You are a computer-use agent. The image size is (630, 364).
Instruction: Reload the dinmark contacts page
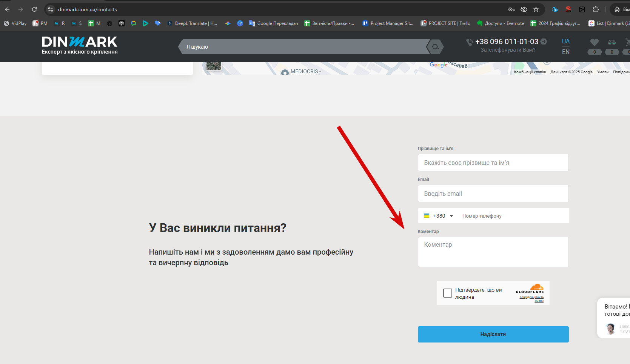34,9
